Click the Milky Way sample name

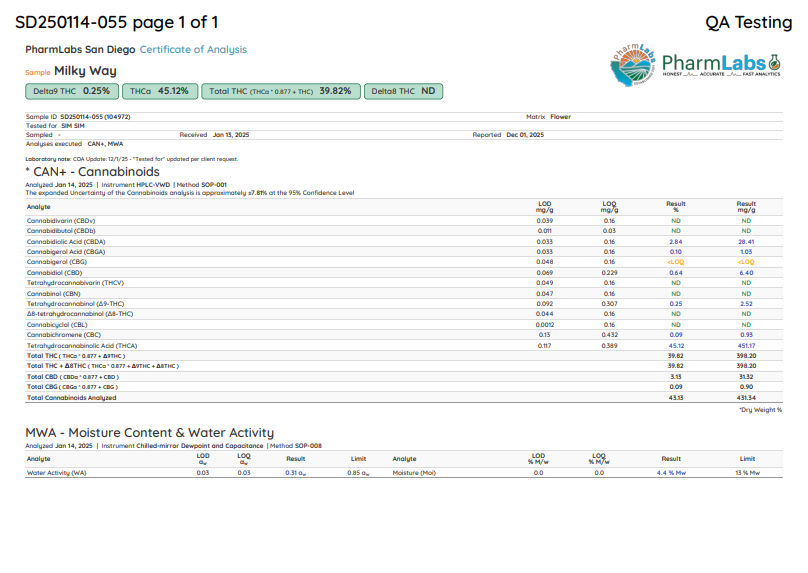point(85,71)
